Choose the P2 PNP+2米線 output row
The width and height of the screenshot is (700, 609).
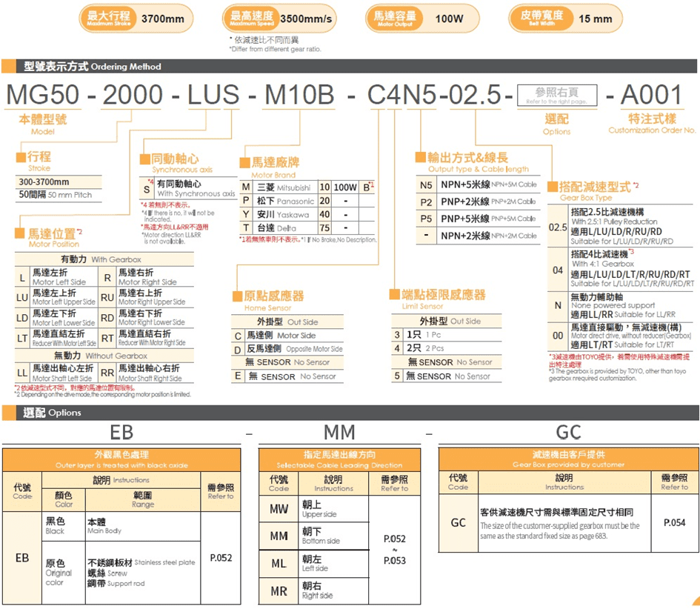pyautogui.click(x=476, y=202)
